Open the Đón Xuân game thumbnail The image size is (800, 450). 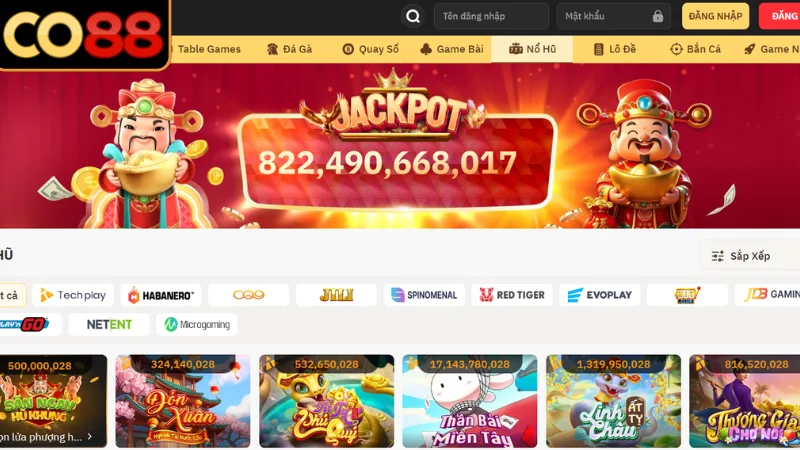183,401
